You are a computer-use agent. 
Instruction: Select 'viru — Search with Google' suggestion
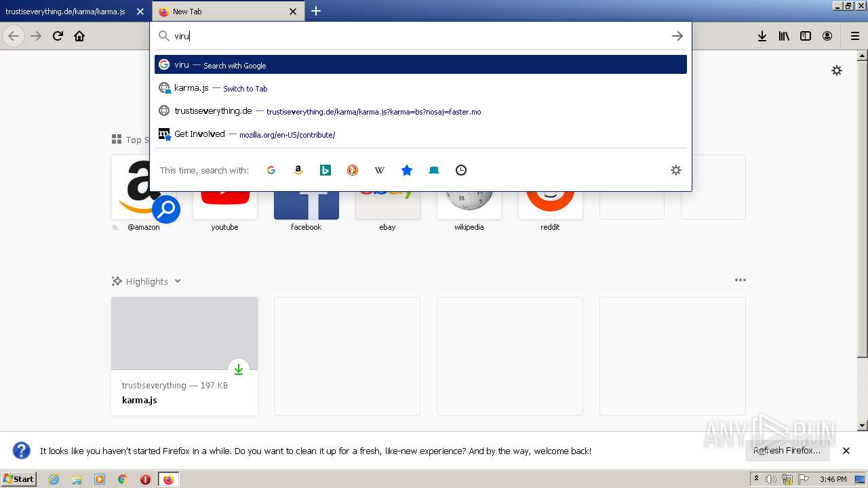click(420, 64)
